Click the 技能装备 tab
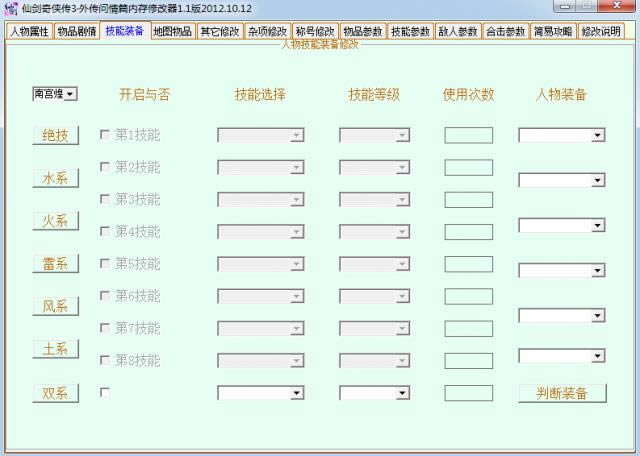This screenshot has width=640, height=456. (x=125, y=31)
